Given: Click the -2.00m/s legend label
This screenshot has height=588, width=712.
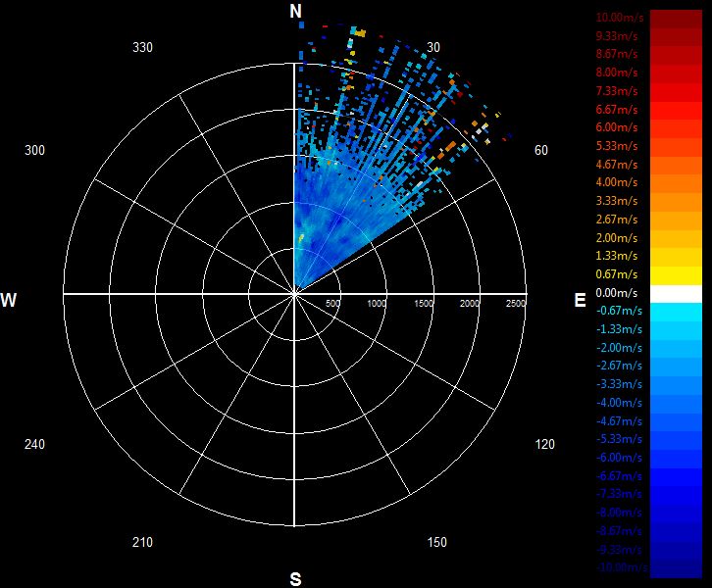Looking at the screenshot, I should 619,348.
